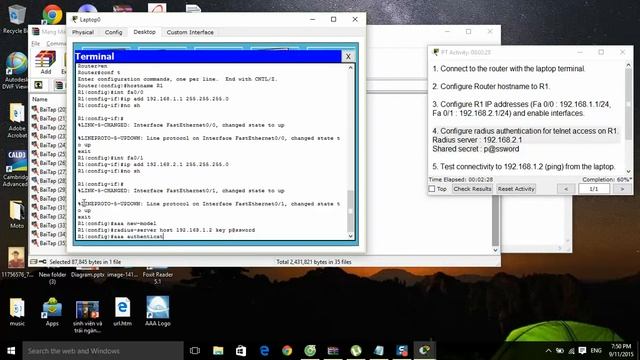
Task: Click the Terminal scrollbar up arrow
Action: point(350,68)
